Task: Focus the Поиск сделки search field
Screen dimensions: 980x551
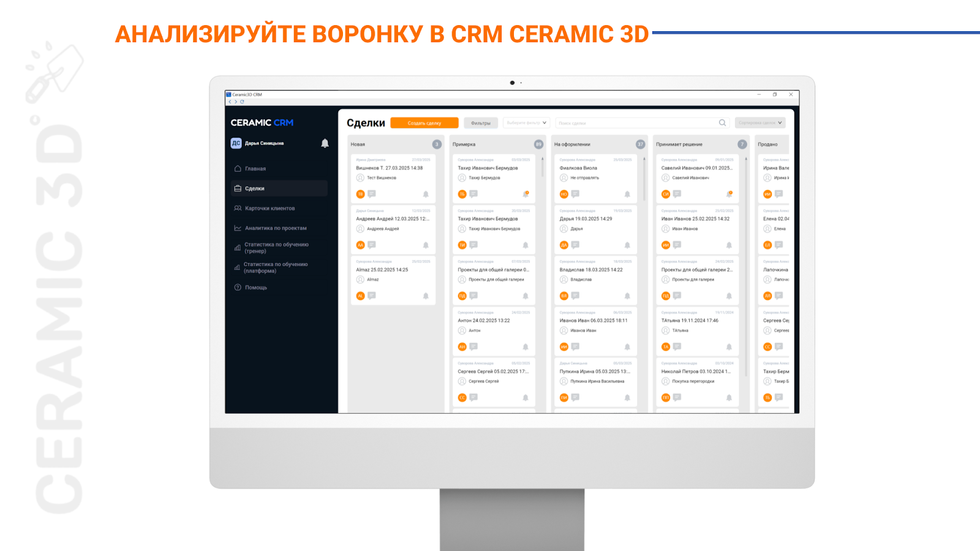Action: [x=643, y=123]
